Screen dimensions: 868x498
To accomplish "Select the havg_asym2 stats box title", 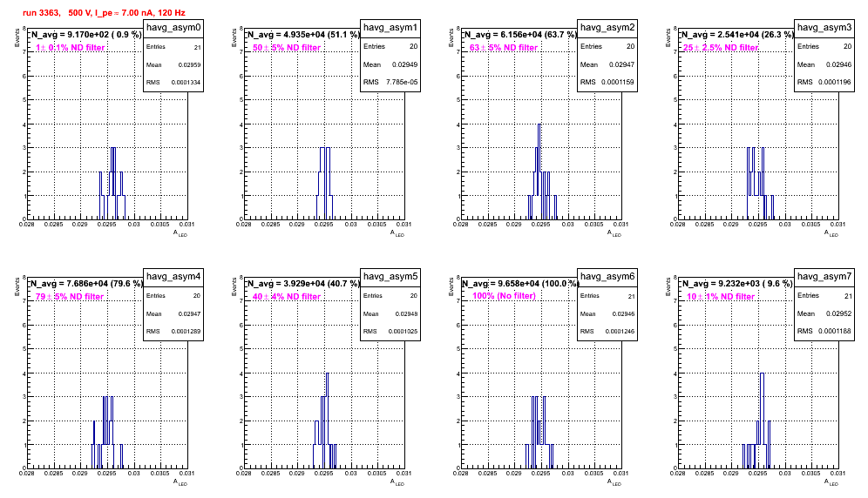I will [x=607, y=28].
